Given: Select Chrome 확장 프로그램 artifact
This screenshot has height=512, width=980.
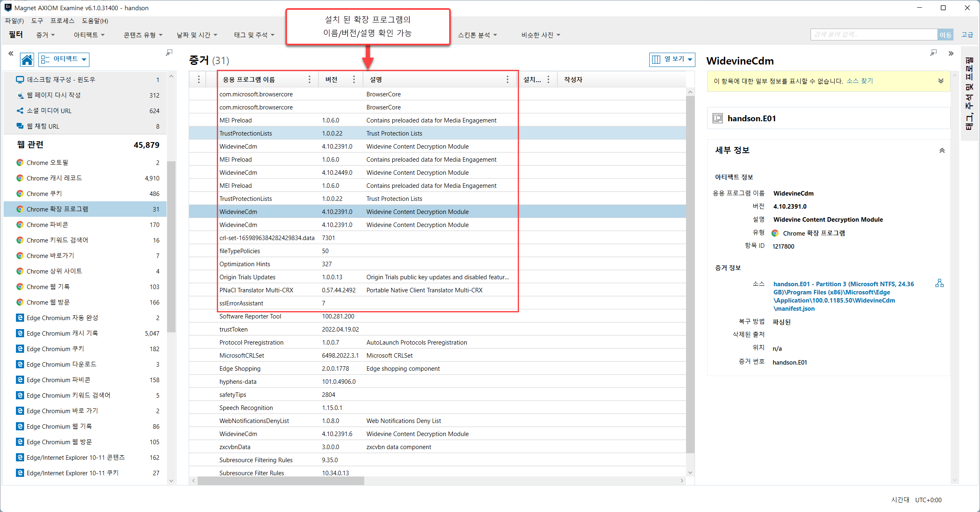Looking at the screenshot, I should click(x=85, y=209).
